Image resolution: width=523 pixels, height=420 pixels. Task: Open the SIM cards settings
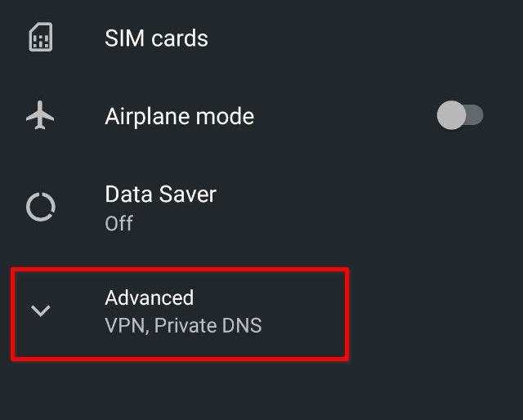tap(261, 38)
